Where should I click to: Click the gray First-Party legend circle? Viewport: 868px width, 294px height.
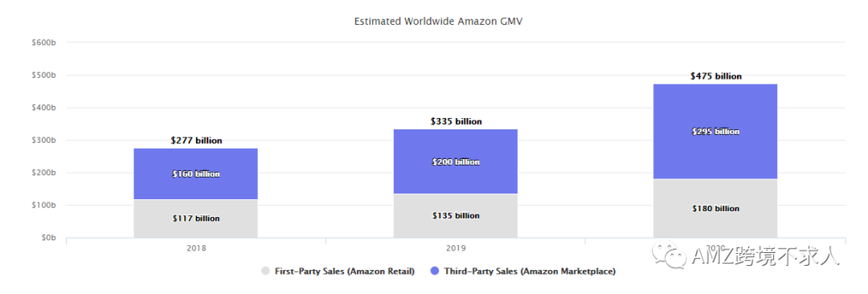pos(265,272)
